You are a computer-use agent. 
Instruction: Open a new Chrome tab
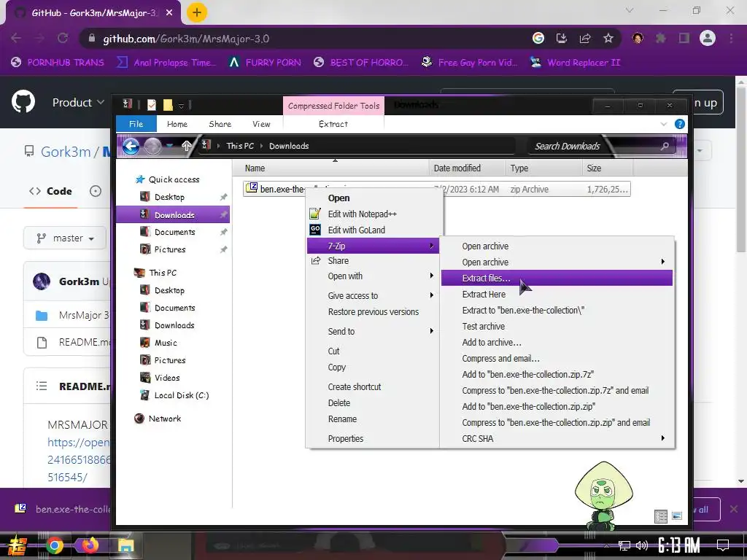click(x=197, y=12)
